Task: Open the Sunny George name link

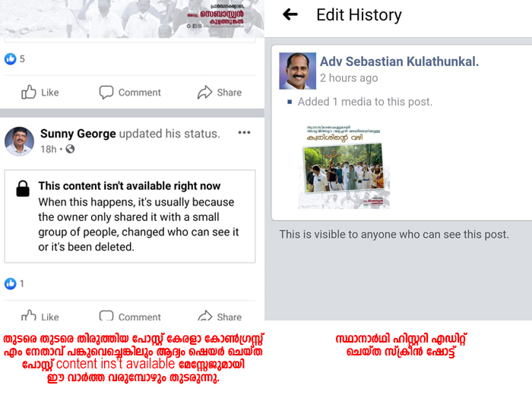Action: 78,134
